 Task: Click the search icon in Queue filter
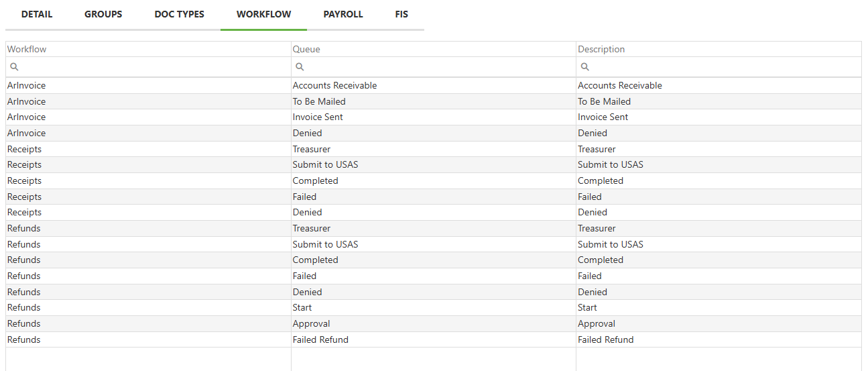pos(300,67)
